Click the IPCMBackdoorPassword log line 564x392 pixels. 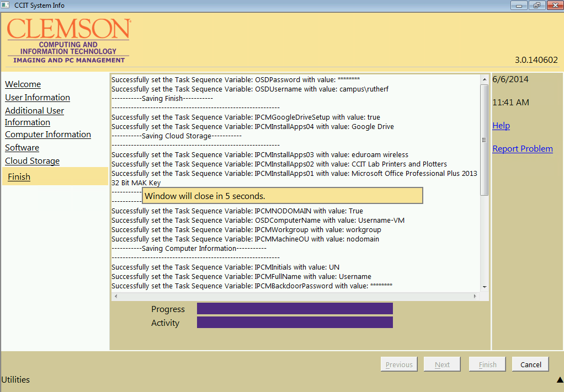(x=252, y=286)
